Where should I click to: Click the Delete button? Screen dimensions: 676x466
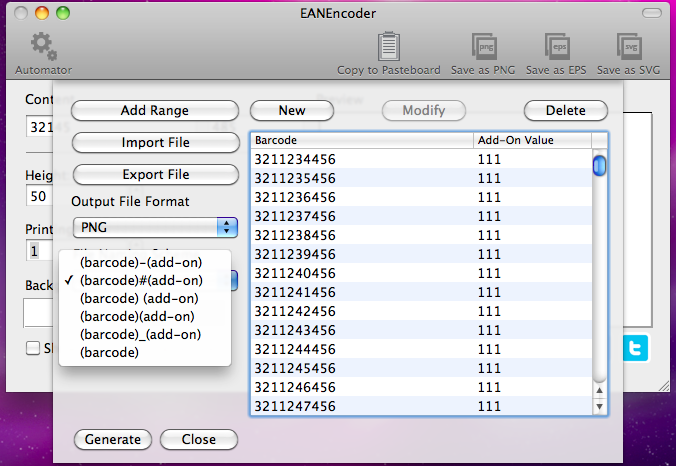click(566, 110)
